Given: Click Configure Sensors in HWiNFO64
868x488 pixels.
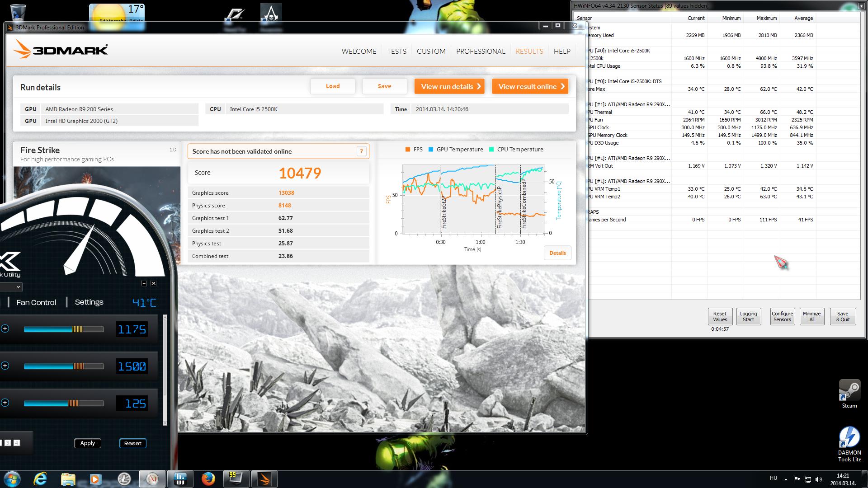Looking at the screenshot, I should pyautogui.click(x=782, y=316).
